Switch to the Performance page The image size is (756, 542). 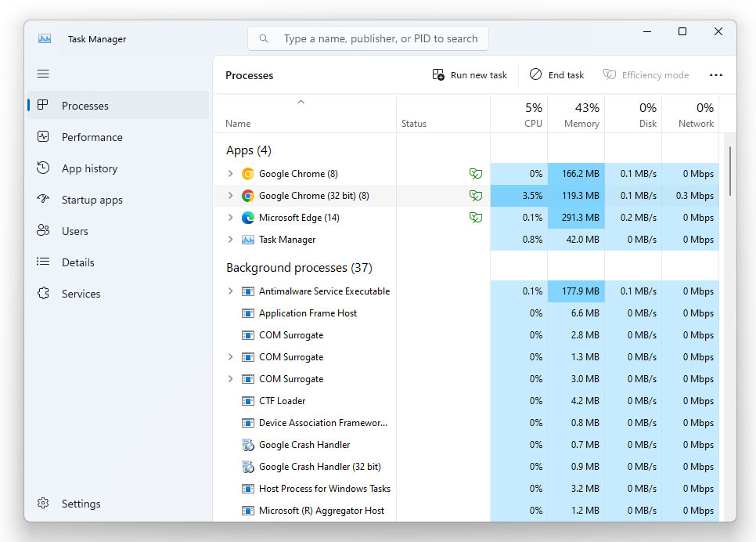coord(118,137)
